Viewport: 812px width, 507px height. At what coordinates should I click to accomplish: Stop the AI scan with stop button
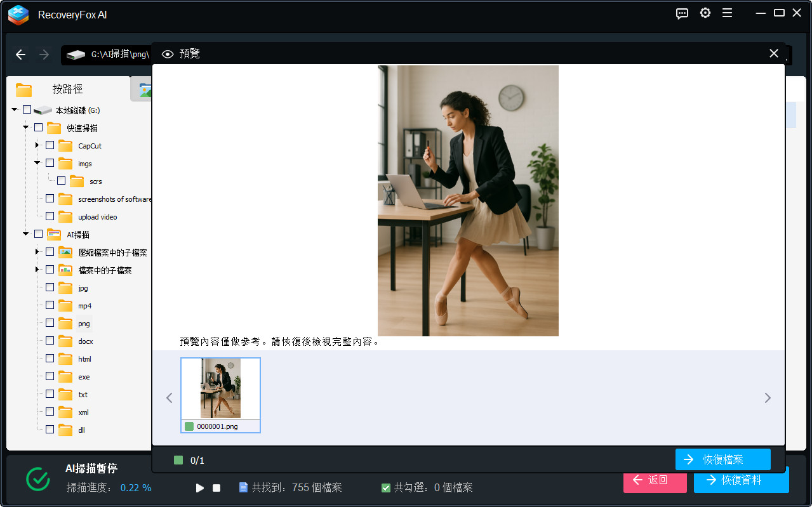click(x=216, y=488)
